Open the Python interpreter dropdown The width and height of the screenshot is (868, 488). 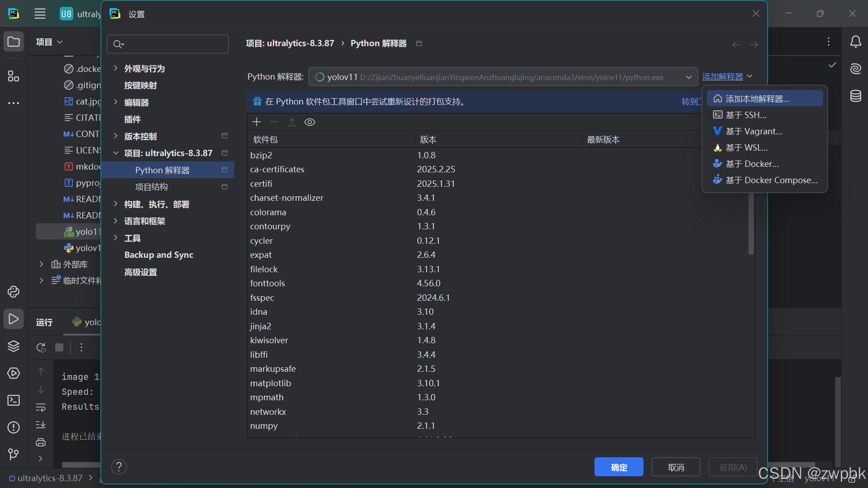tap(503, 77)
